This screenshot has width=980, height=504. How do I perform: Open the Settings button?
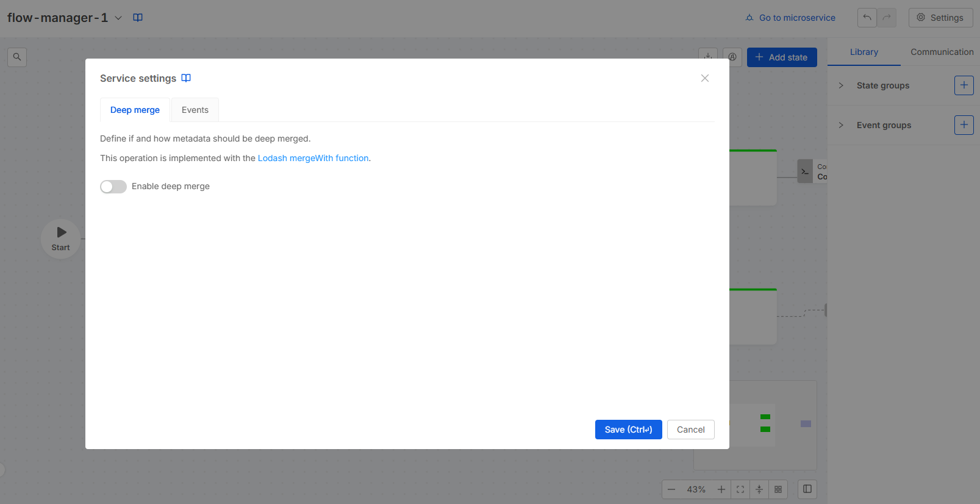coord(940,18)
